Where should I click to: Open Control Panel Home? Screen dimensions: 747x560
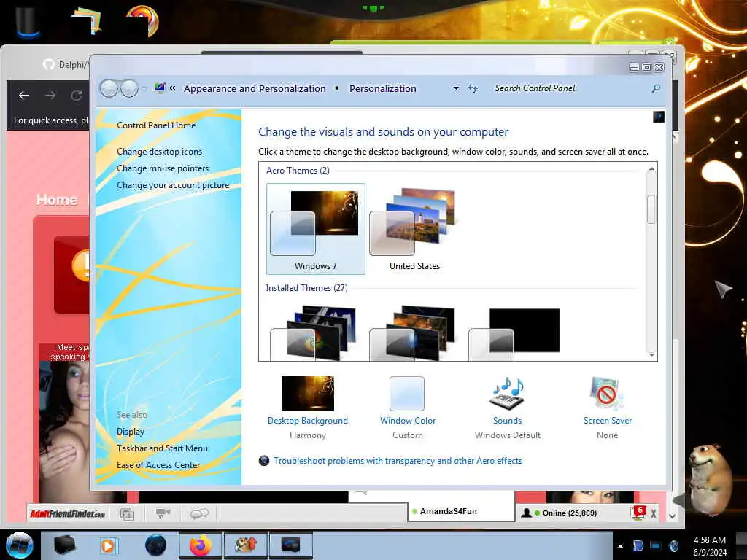[x=156, y=125]
